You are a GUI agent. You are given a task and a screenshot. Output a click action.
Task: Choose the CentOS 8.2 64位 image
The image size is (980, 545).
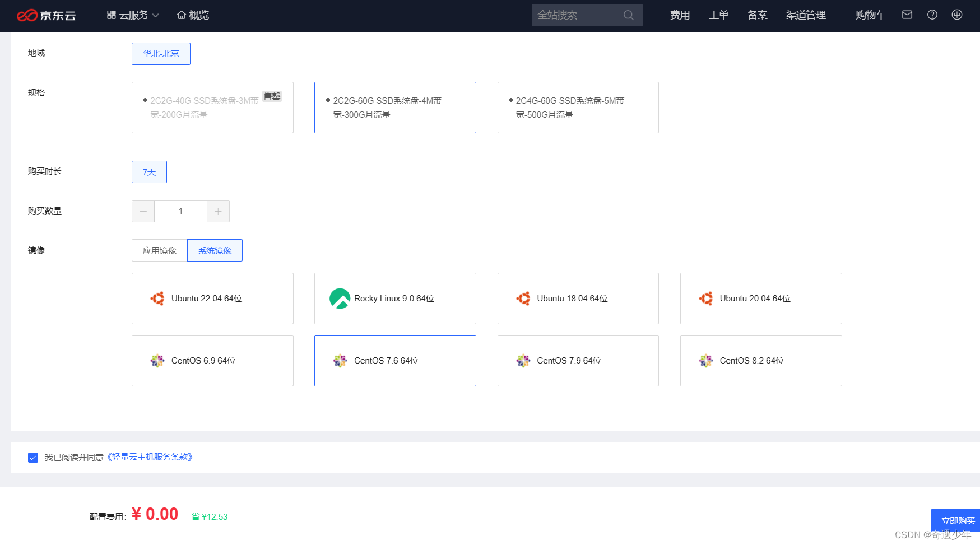click(761, 361)
